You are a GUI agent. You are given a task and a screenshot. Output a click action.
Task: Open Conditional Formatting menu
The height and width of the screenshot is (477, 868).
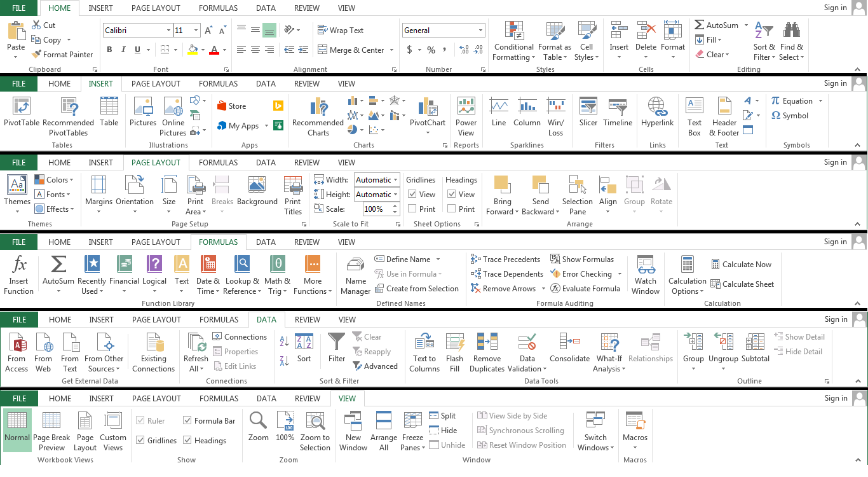(514, 41)
